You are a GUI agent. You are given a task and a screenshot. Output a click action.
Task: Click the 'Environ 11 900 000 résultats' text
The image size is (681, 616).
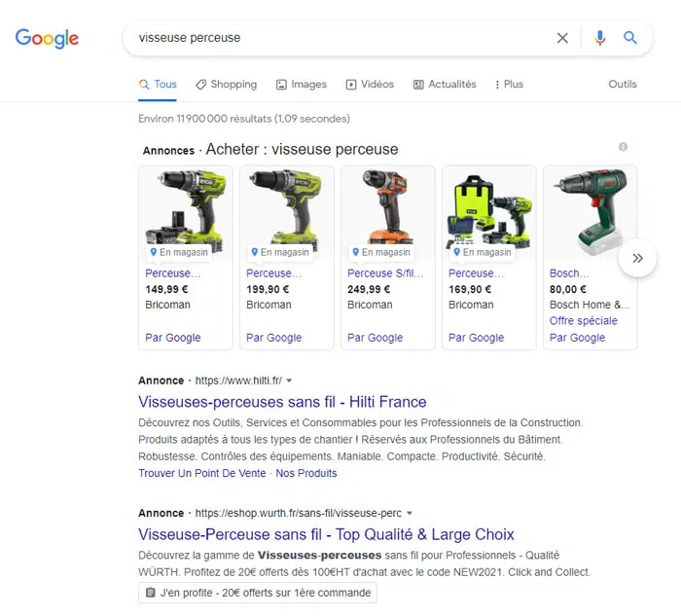point(244,119)
